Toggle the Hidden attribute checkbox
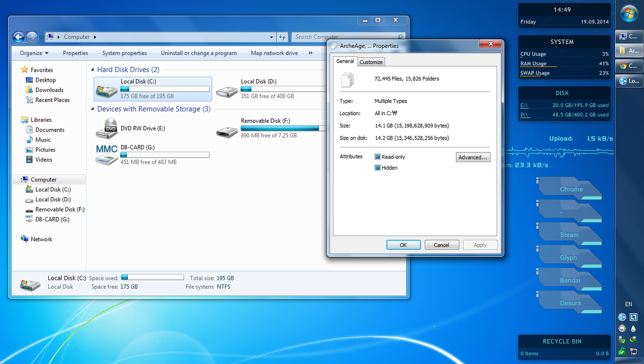This screenshot has height=364, width=644. click(377, 168)
